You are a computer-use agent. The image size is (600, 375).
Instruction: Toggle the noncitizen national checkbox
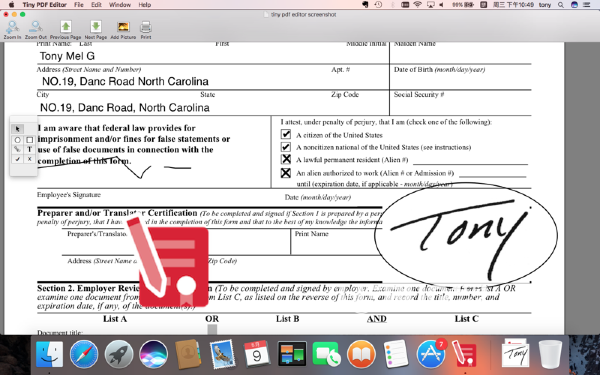tap(286, 147)
